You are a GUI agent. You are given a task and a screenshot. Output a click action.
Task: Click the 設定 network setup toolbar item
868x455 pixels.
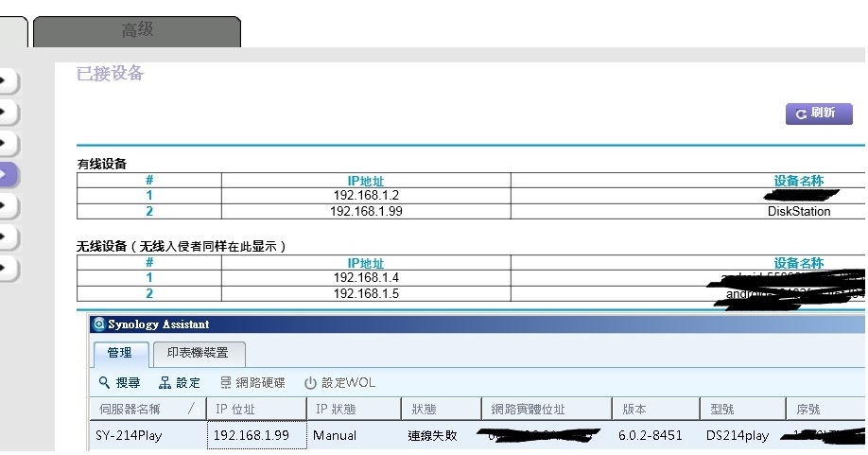pos(180,382)
